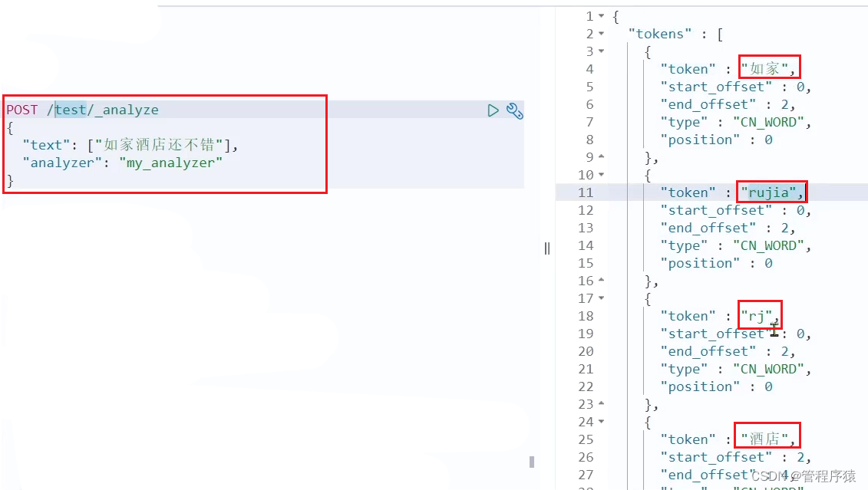
Task: Click the "酒店" token value
Action: [764, 439]
